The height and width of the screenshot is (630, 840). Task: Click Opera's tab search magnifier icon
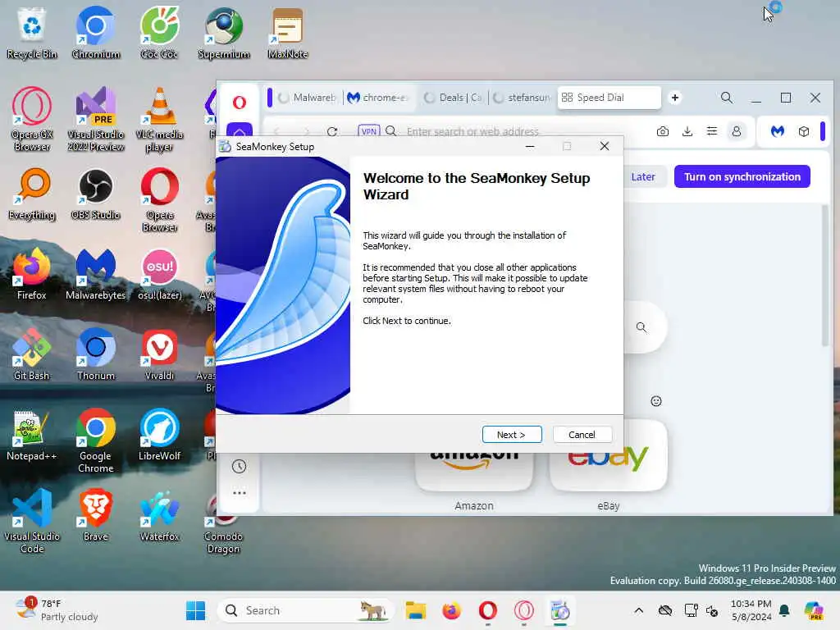click(x=727, y=98)
